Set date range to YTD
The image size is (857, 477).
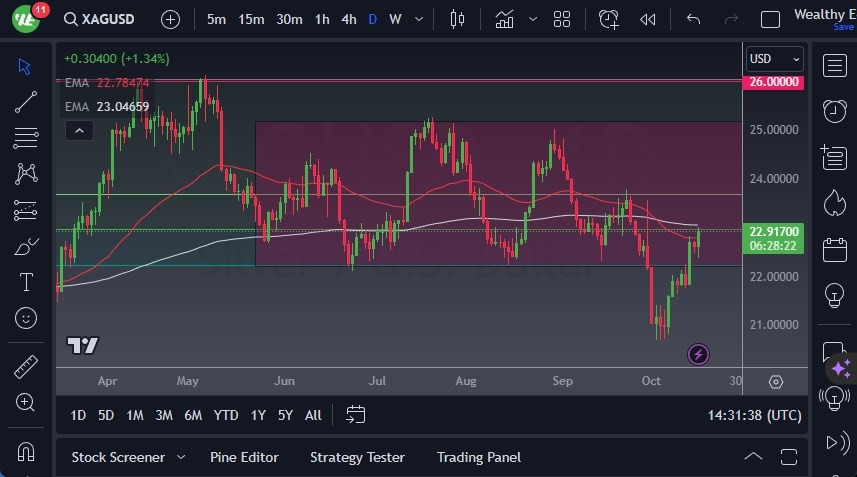226,415
